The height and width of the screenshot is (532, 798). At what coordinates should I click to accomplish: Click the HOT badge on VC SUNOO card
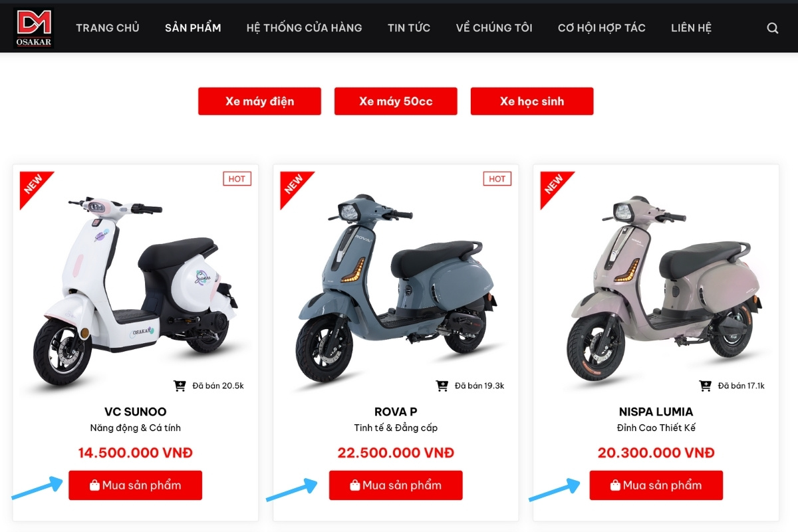237,178
